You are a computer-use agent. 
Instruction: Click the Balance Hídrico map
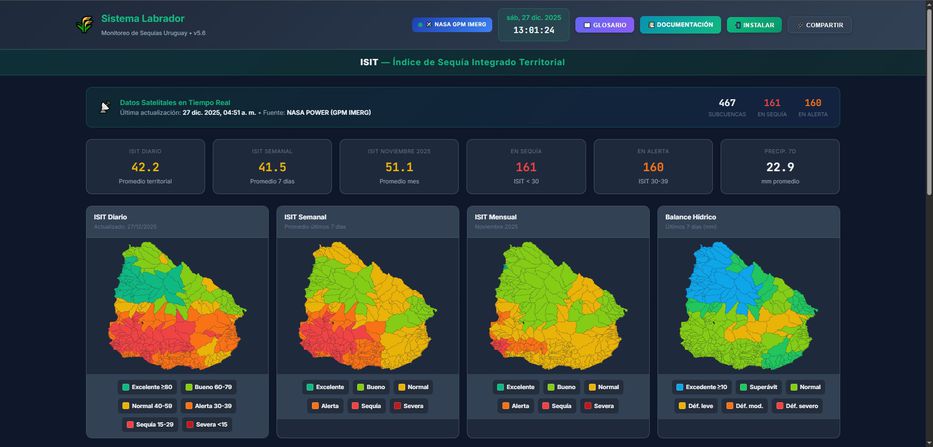click(x=748, y=305)
